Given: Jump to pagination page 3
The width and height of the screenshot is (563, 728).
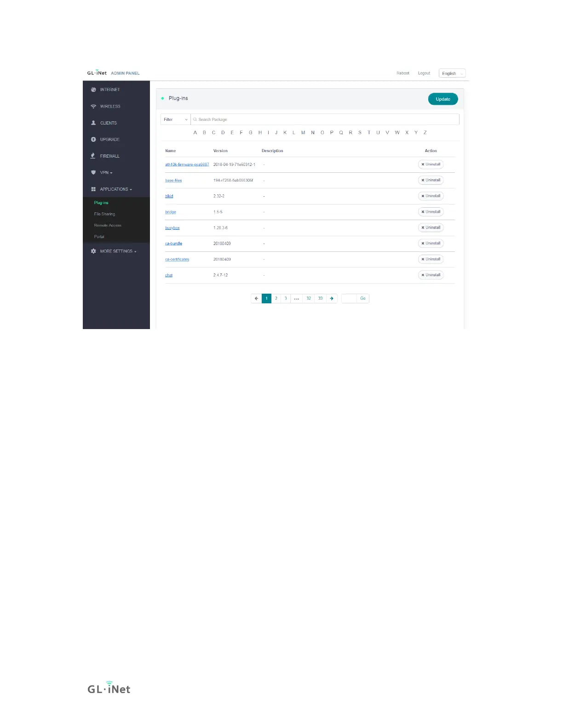Looking at the screenshot, I should coord(286,299).
